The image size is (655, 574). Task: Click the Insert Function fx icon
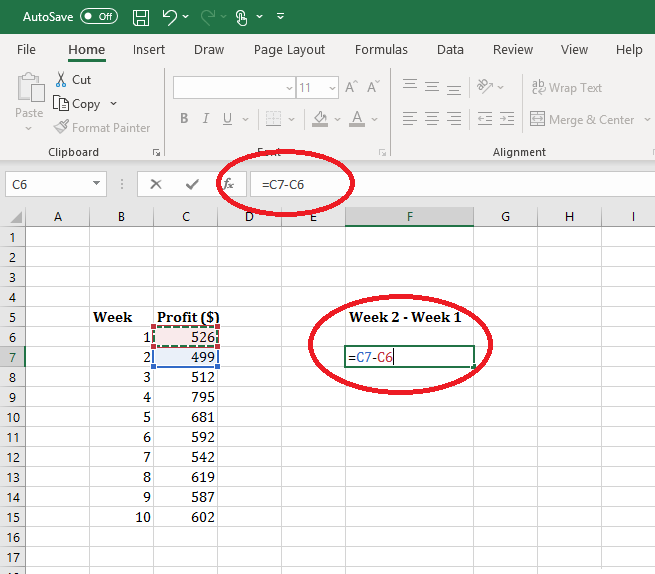(x=228, y=184)
